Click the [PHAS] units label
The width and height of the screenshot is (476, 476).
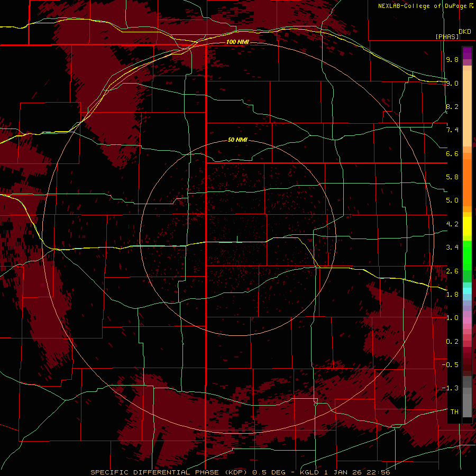coord(447,36)
